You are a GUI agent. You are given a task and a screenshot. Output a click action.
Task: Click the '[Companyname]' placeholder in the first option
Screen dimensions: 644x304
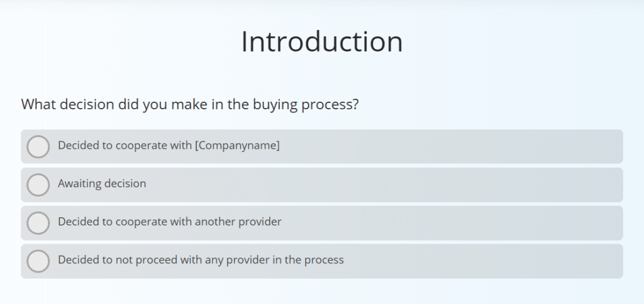pos(237,146)
